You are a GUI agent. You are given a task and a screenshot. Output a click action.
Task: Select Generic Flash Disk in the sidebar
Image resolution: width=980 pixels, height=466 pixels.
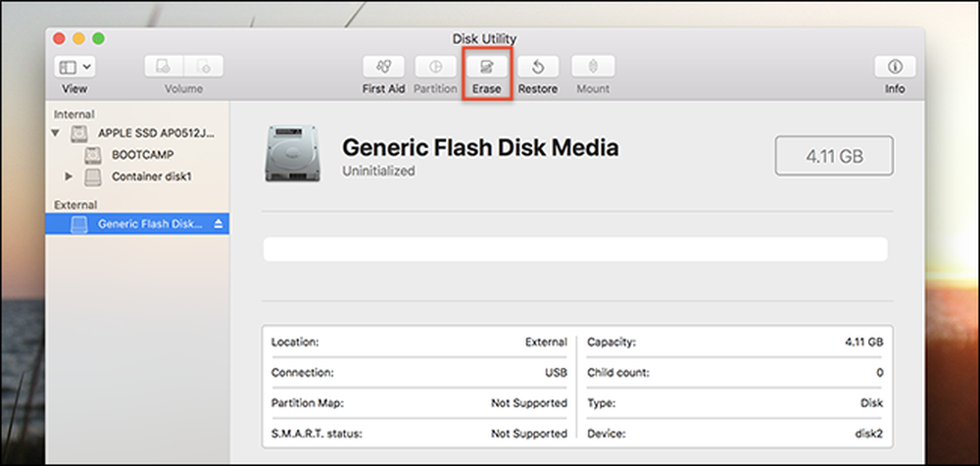[x=137, y=224]
